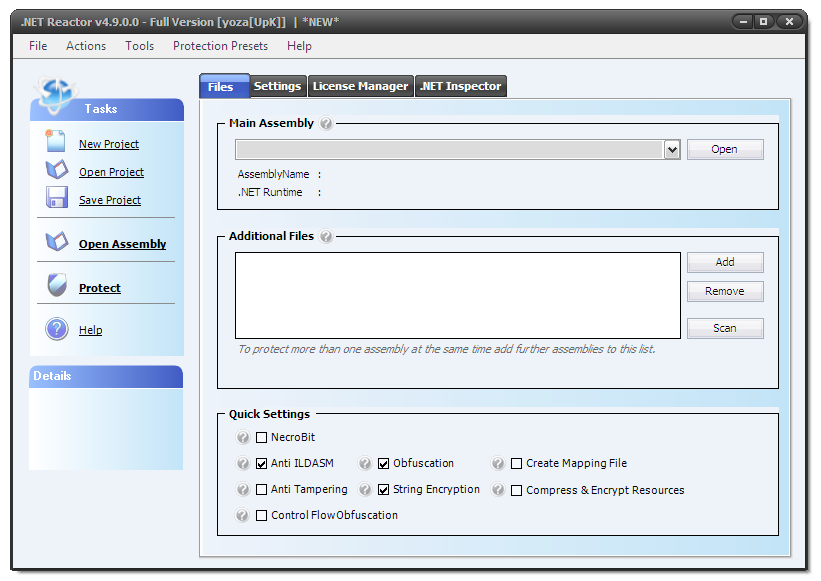Click the help icon beside Additional Files
The width and height of the screenshot is (821, 581).
[x=326, y=237]
